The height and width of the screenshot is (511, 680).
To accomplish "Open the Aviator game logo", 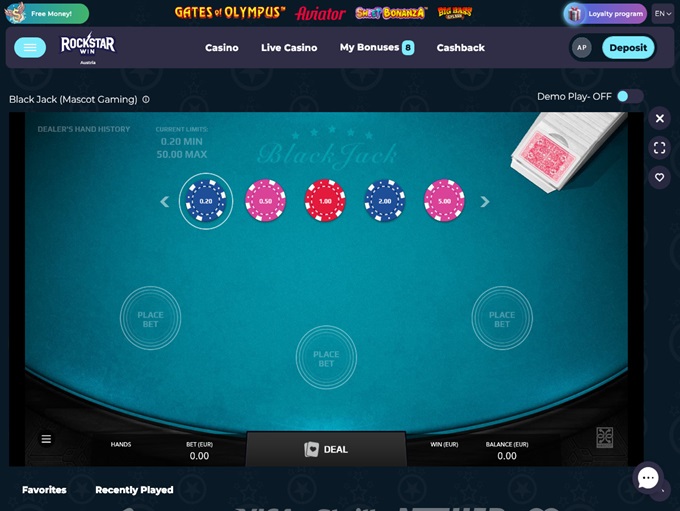I will (320, 13).
